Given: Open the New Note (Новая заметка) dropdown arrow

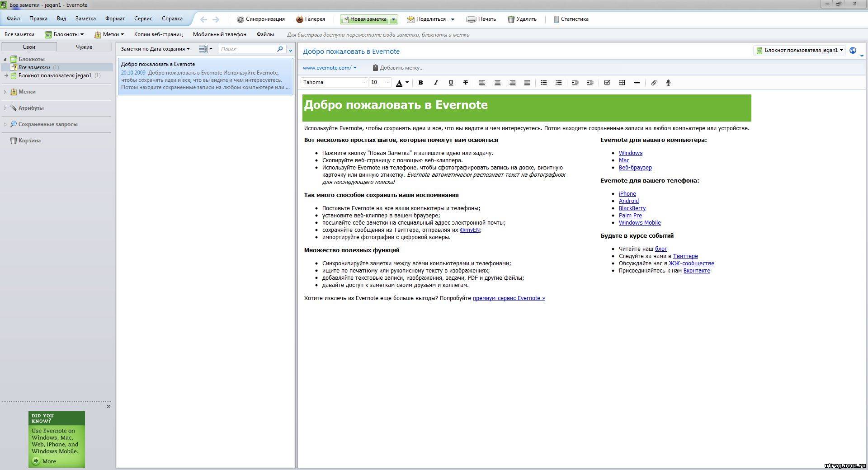Looking at the screenshot, I should coord(394,19).
